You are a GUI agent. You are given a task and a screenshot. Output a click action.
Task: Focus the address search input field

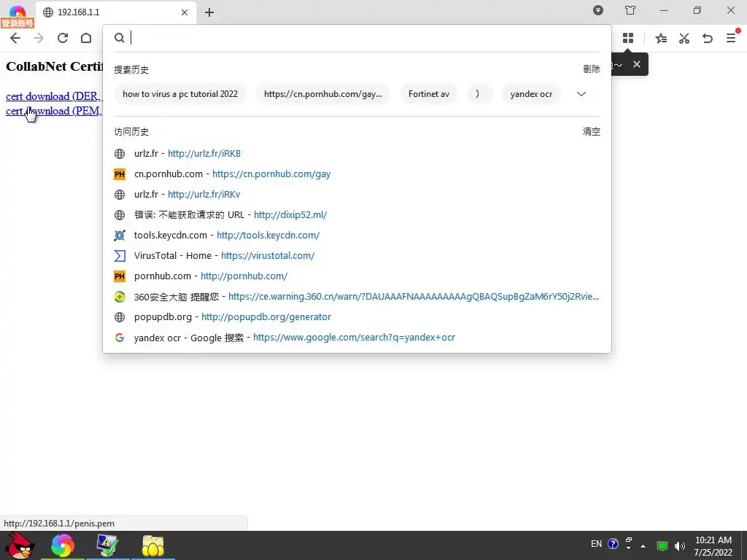coord(365,38)
